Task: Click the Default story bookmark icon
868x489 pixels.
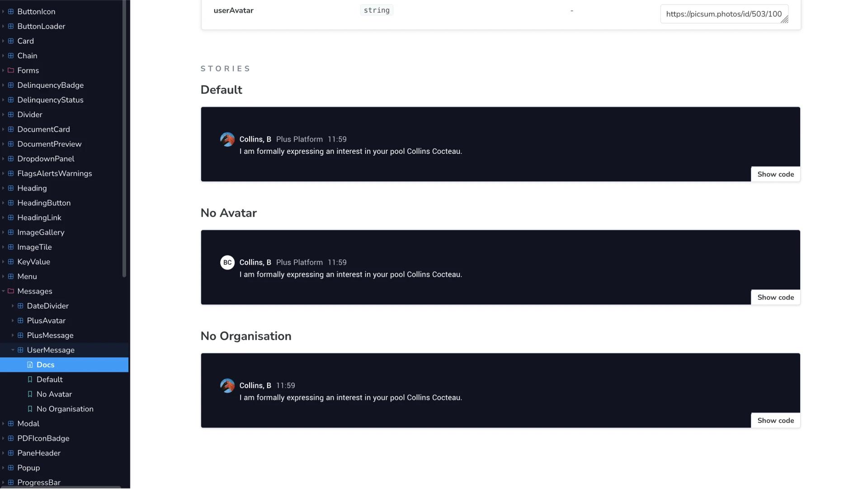Action: click(30, 380)
